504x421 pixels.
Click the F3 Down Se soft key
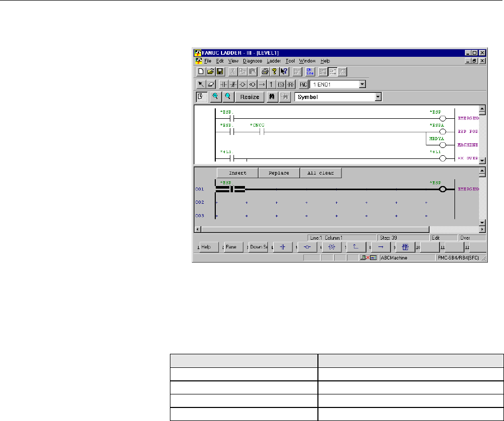point(259,247)
